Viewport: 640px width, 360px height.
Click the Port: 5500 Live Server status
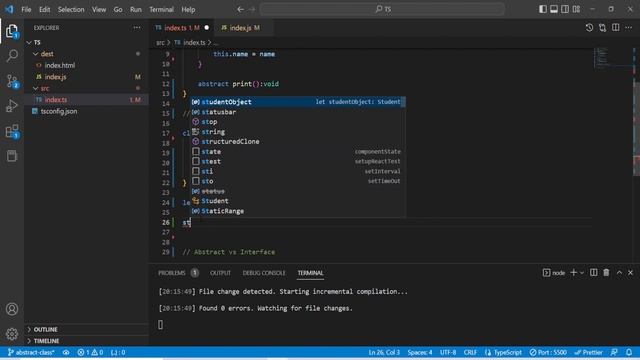coord(548,352)
